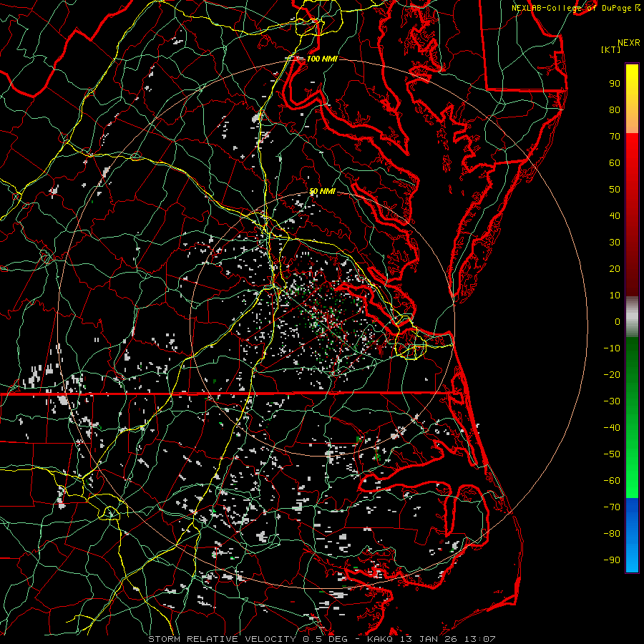Click the positive 90 scale label
The width and height of the screenshot is (644, 644).
click(x=615, y=84)
